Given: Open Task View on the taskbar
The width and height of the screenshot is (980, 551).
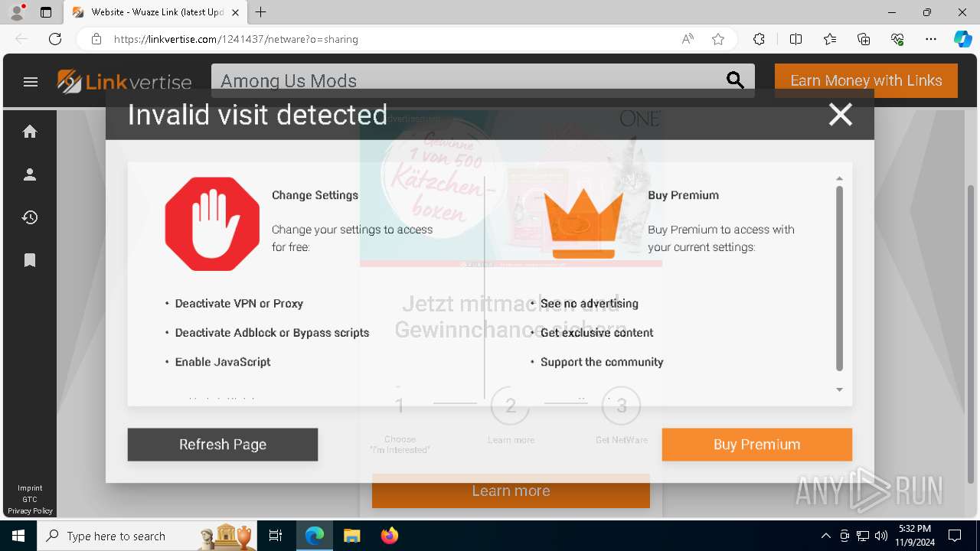Looking at the screenshot, I should (x=276, y=536).
